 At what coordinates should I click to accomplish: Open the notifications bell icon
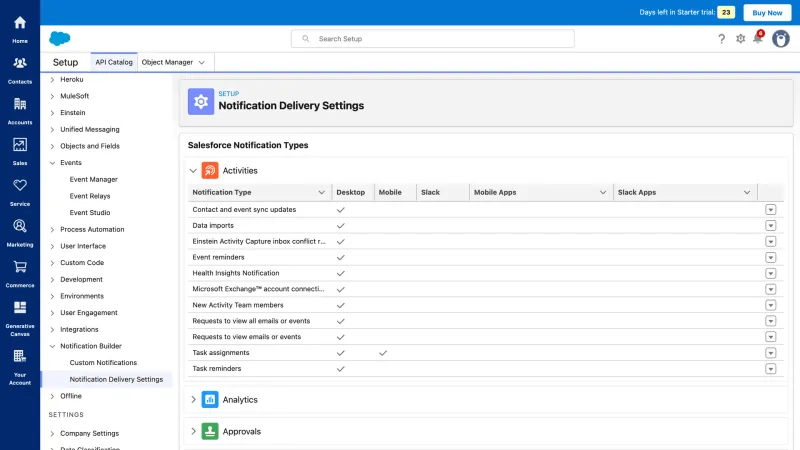click(758, 38)
